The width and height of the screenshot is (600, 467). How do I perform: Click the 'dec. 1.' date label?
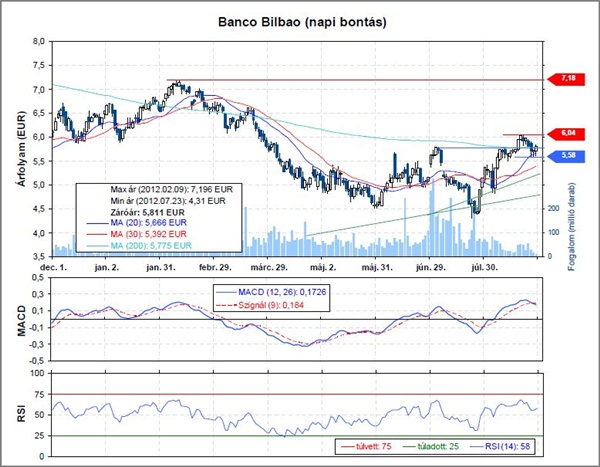(x=54, y=268)
